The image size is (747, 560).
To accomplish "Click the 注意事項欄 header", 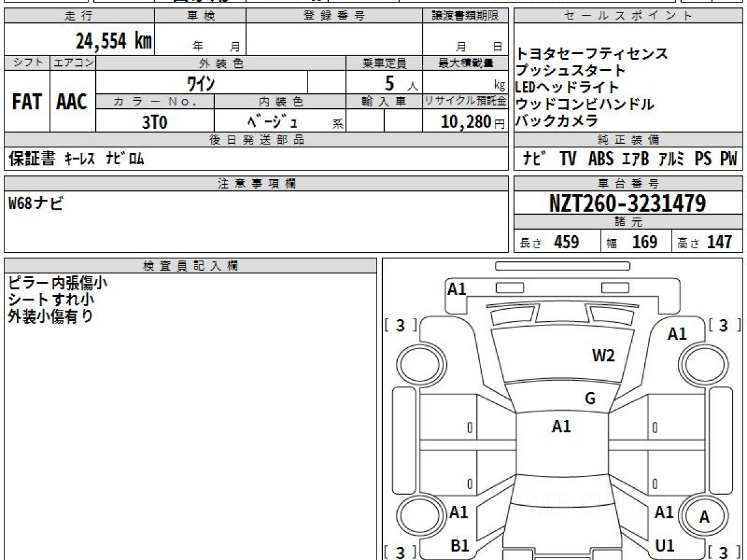I will 256,183.
